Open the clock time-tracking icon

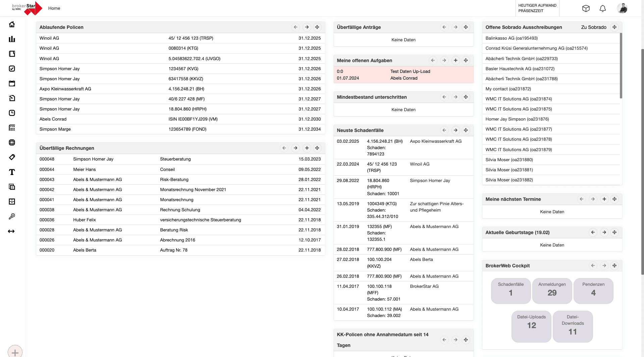(x=12, y=113)
